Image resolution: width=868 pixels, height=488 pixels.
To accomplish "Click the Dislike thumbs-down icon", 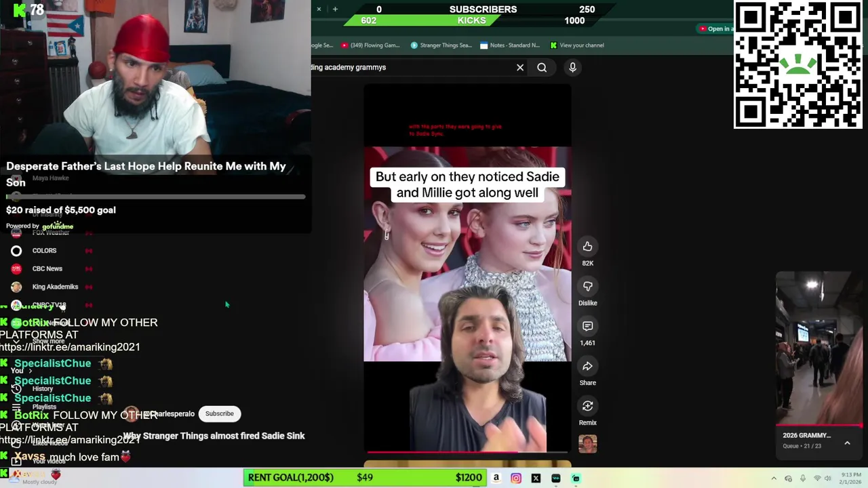I will (x=587, y=287).
